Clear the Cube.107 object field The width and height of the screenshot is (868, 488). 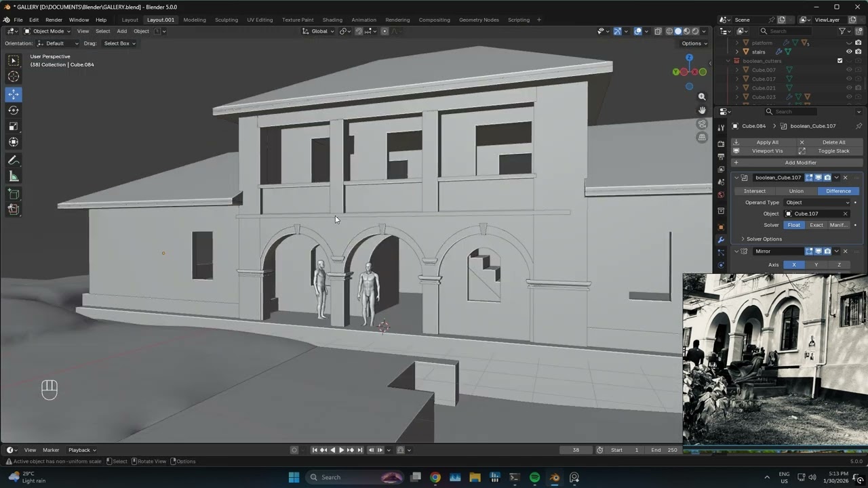coord(845,214)
